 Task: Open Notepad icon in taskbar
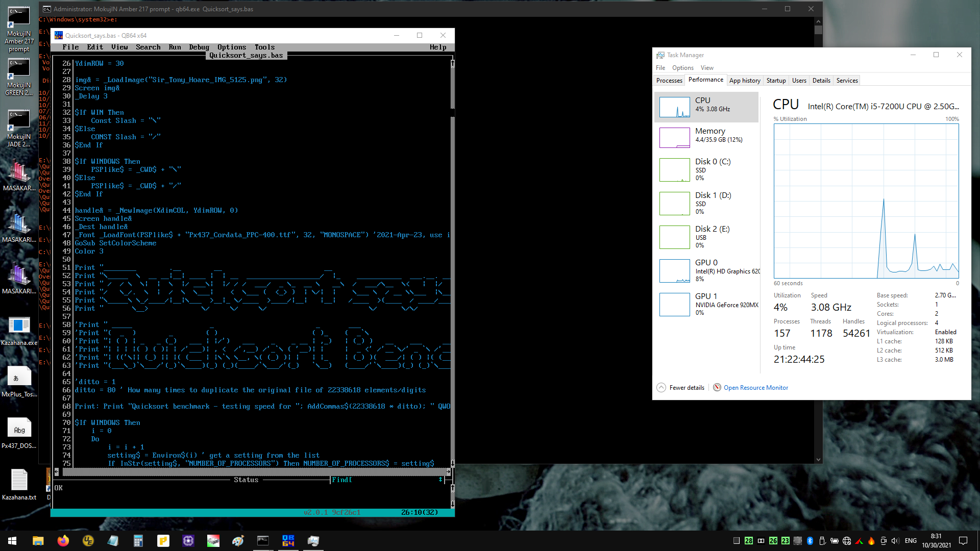[x=113, y=541]
